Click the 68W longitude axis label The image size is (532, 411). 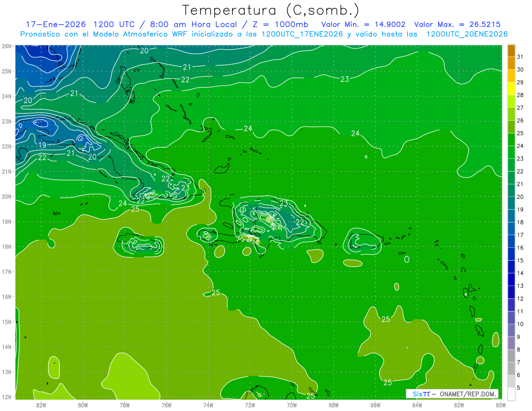[334, 405]
